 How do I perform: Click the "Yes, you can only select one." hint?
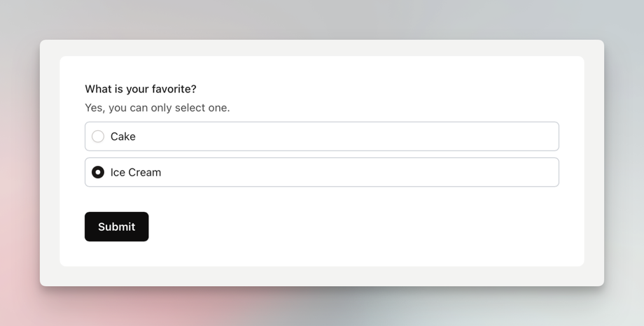pos(157,108)
